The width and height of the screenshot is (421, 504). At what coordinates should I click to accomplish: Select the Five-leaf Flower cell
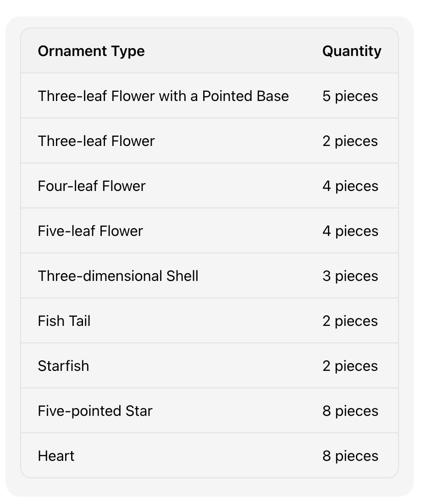click(90, 231)
